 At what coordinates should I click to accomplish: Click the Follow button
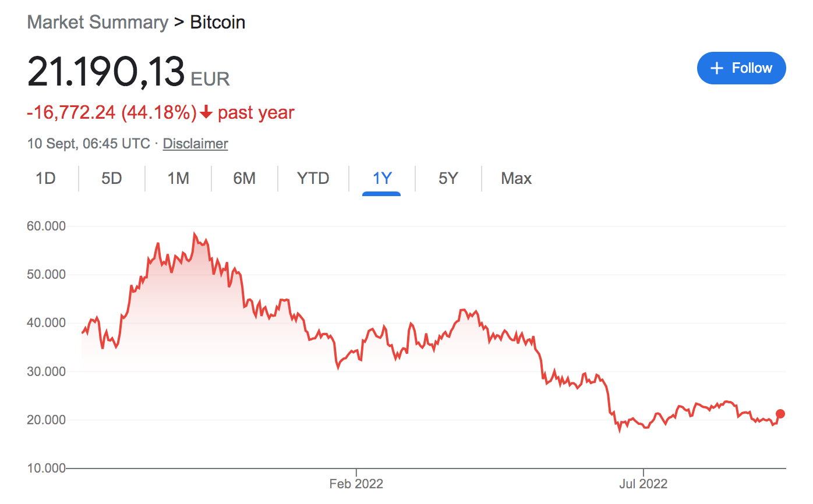pyautogui.click(x=741, y=68)
